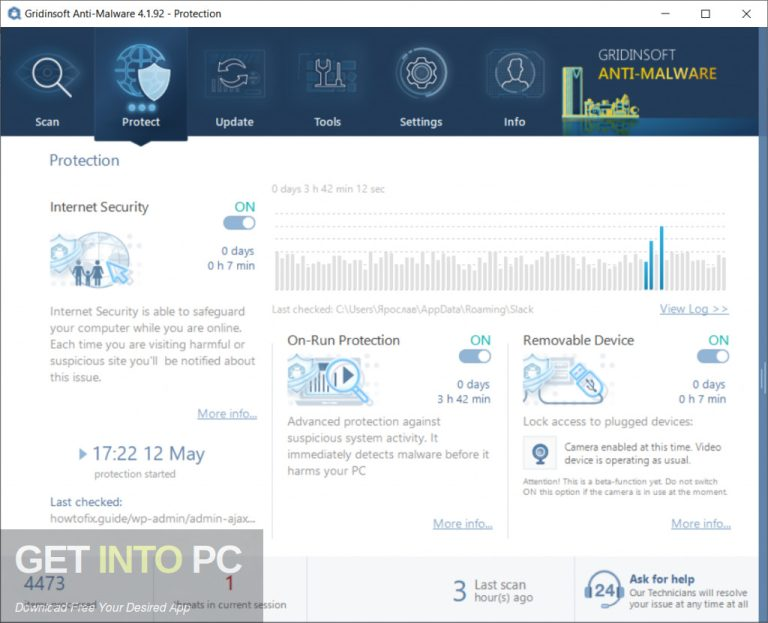Click the red threats count 1

229,583
